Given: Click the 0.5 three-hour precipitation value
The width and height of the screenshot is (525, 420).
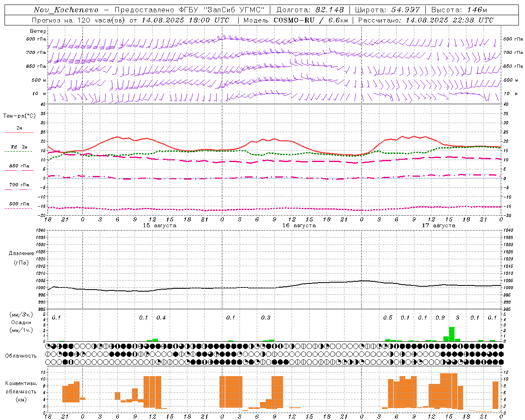Looking at the screenshot, I should (x=388, y=318).
